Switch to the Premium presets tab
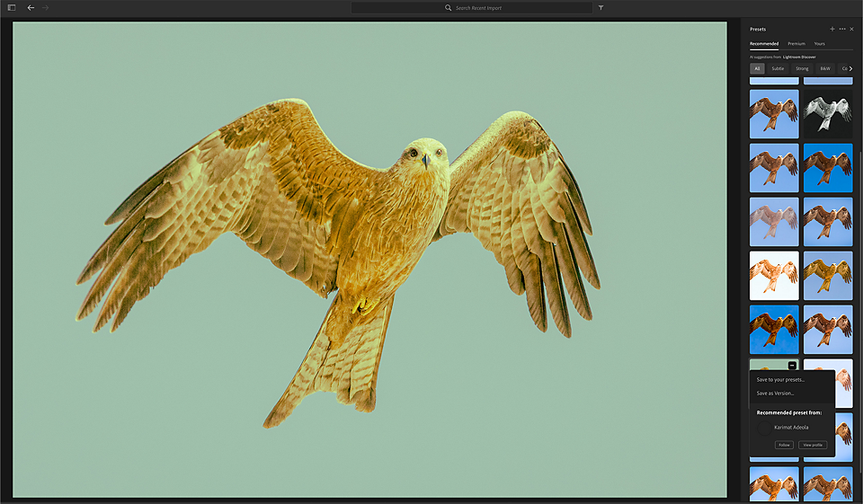 coord(796,43)
